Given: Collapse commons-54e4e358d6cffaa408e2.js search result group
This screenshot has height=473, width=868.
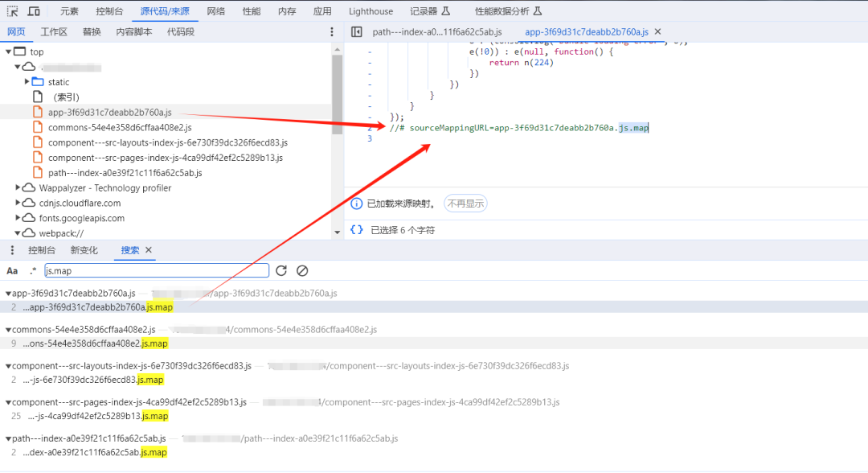Looking at the screenshot, I should 8,330.
